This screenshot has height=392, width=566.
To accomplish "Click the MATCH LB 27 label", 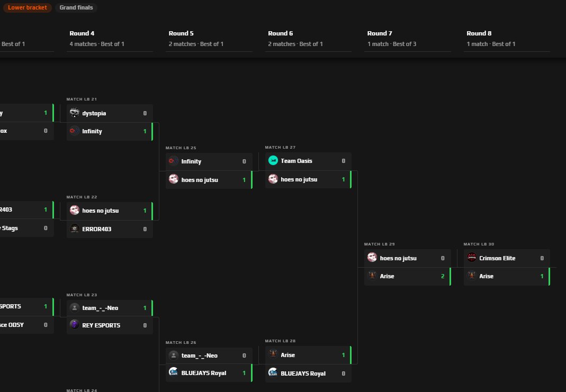I will [280, 147].
